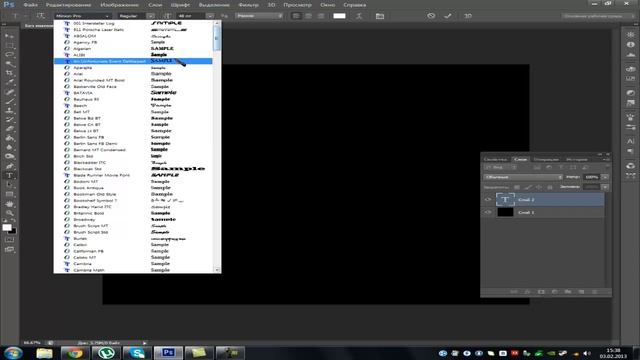Open the Фильтр menu
Image resolution: width=640 pixels, height=360 pixels.
click(249, 5)
